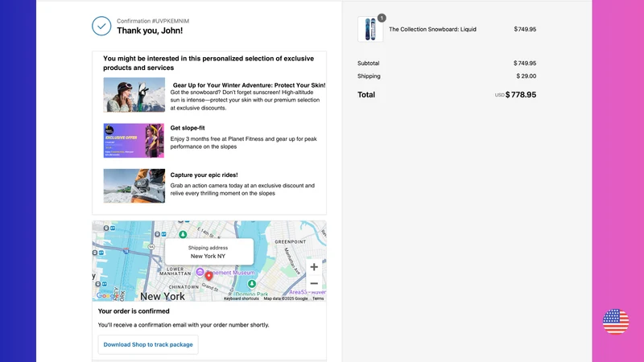
Task: Click the personalized selection heading
Action: 208,64
